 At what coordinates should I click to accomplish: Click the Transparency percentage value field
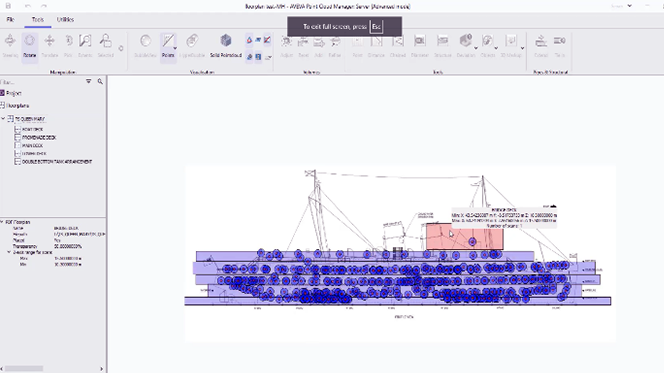pyautogui.click(x=69, y=246)
